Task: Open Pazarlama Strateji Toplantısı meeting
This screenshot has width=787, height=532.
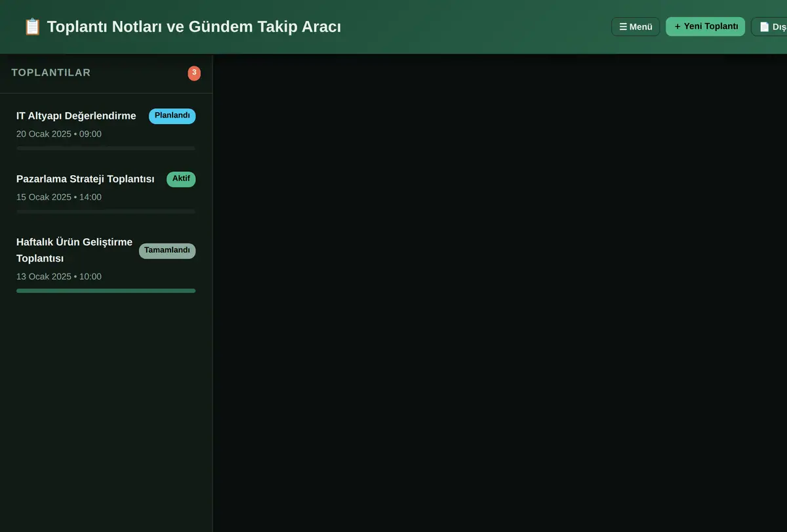Action: pyautogui.click(x=106, y=192)
